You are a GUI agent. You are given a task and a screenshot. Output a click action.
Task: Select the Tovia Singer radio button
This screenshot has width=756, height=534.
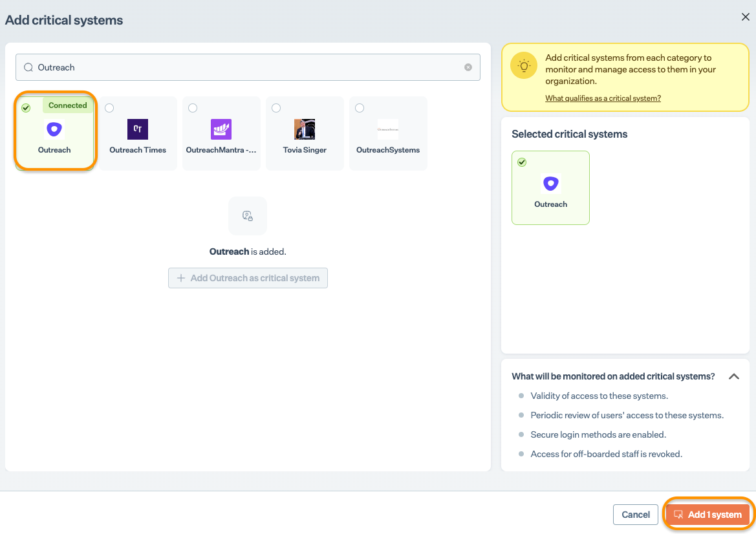[x=276, y=108]
